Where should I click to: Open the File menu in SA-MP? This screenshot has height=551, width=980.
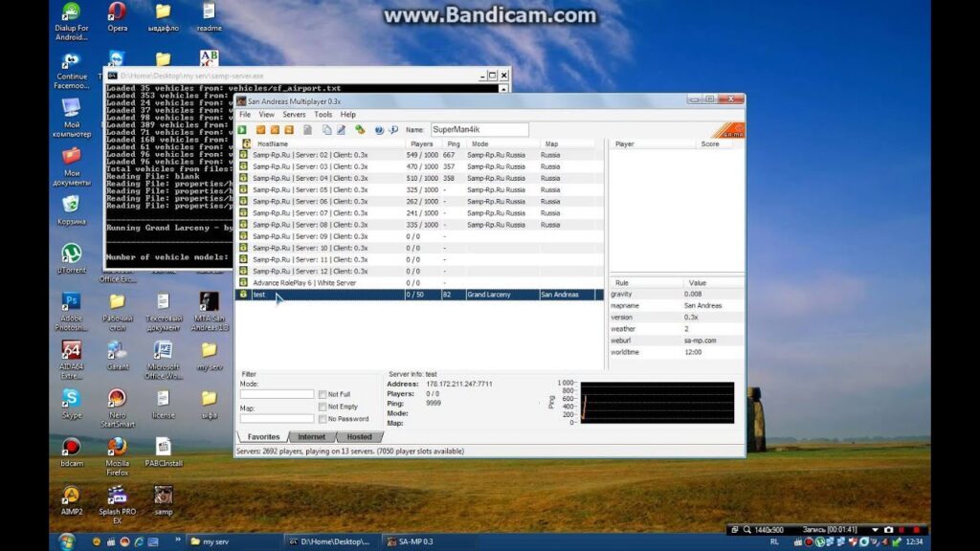[245, 115]
